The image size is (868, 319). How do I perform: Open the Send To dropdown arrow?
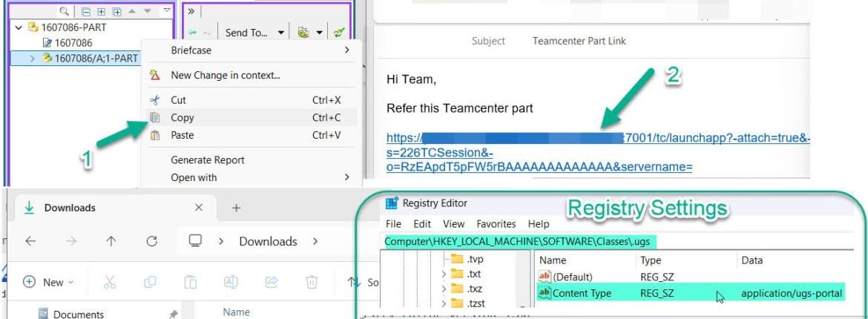tap(280, 33)
